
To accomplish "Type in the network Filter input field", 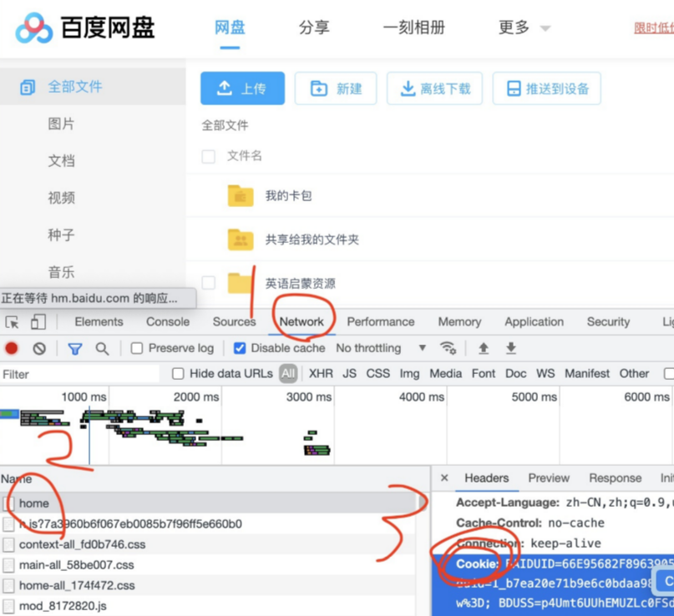I will click(79, 374).
